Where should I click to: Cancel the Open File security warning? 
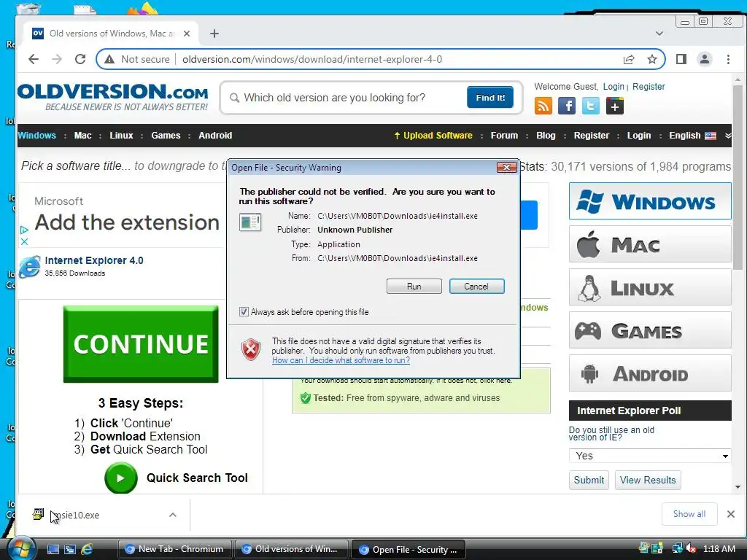click(476, 286)
